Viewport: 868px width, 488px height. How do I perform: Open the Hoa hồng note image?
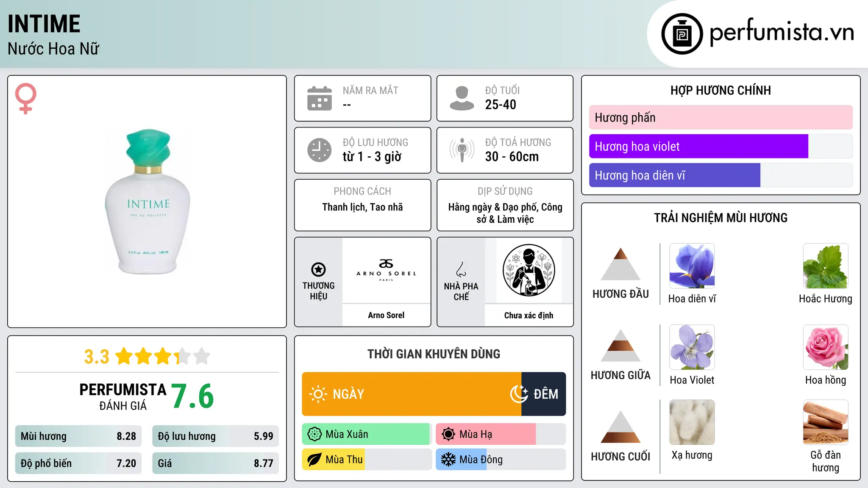tap(826, 347)
